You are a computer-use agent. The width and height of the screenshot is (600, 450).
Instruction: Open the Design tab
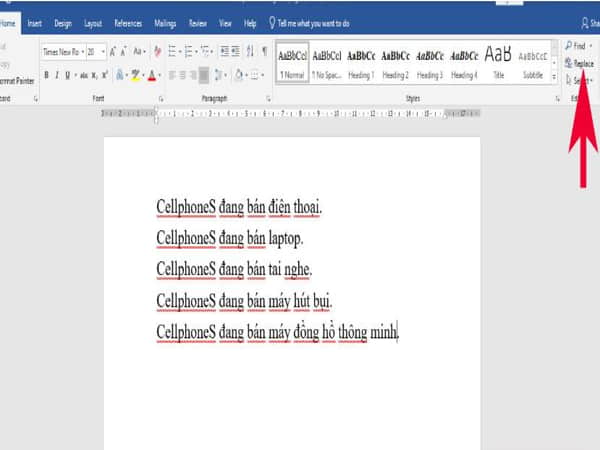63,23
